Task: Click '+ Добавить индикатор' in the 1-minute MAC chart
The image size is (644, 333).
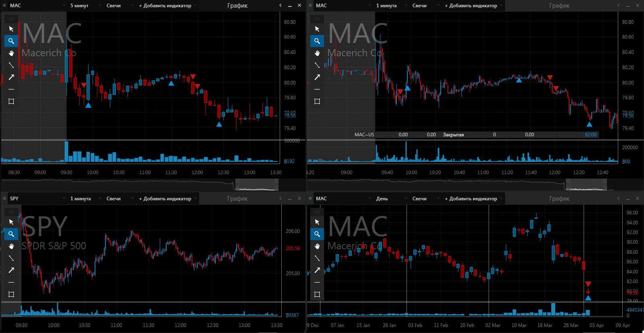Action: (471, 6)
